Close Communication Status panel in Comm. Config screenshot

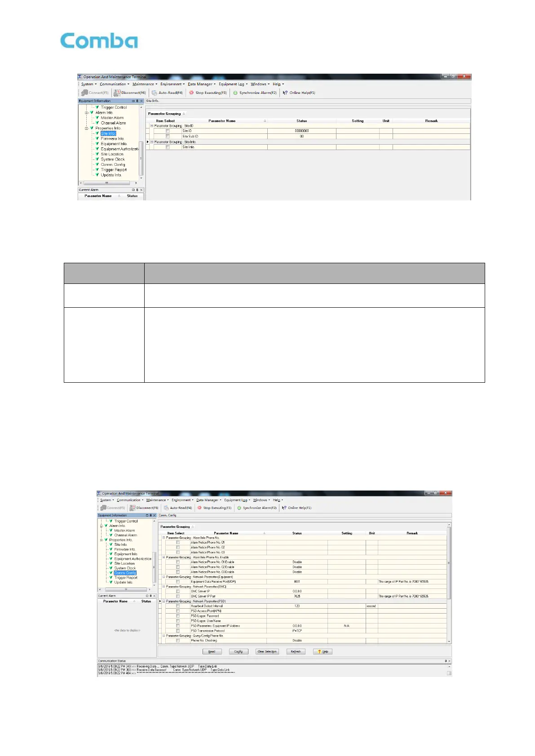(x=450, y=661)
